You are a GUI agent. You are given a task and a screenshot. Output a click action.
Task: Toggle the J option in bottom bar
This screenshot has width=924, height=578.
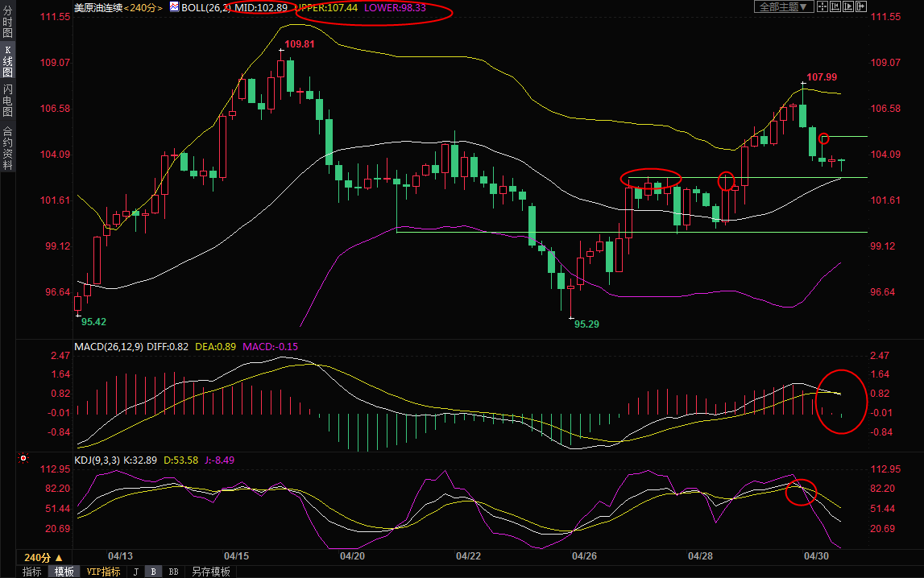point(135,572)
